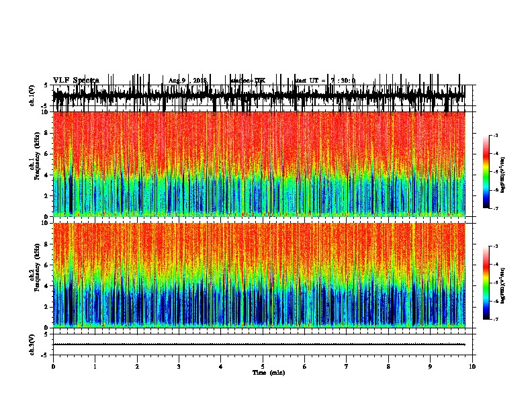Screen dimensions: 532x411
Task: Click the '-7' label on ch.2 colorbar
Action: coord(495,320)
